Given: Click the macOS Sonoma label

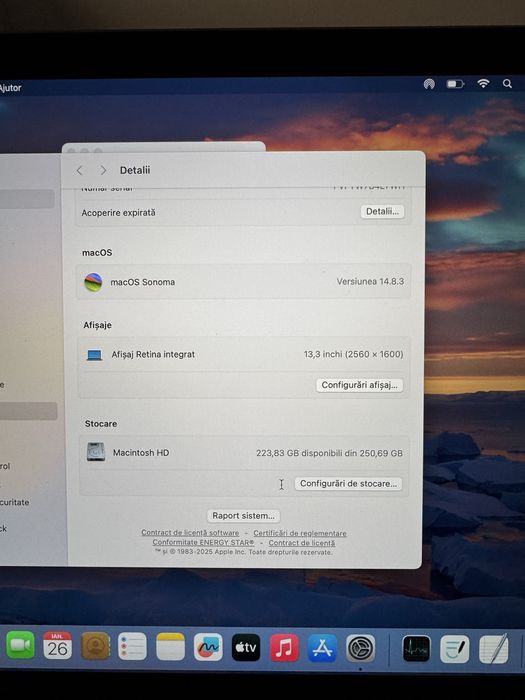Looking at the screenshot, I should (143, 282).
